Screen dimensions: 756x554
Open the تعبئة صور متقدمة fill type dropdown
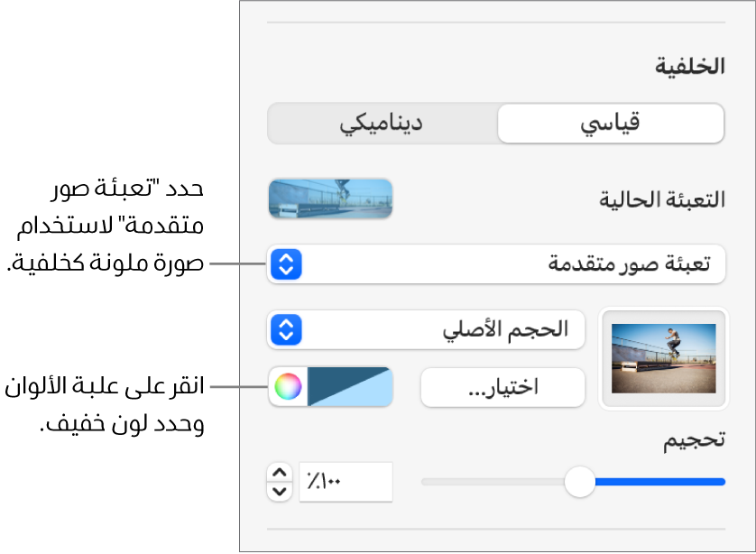pyautogui.click(x=496, y=264)
